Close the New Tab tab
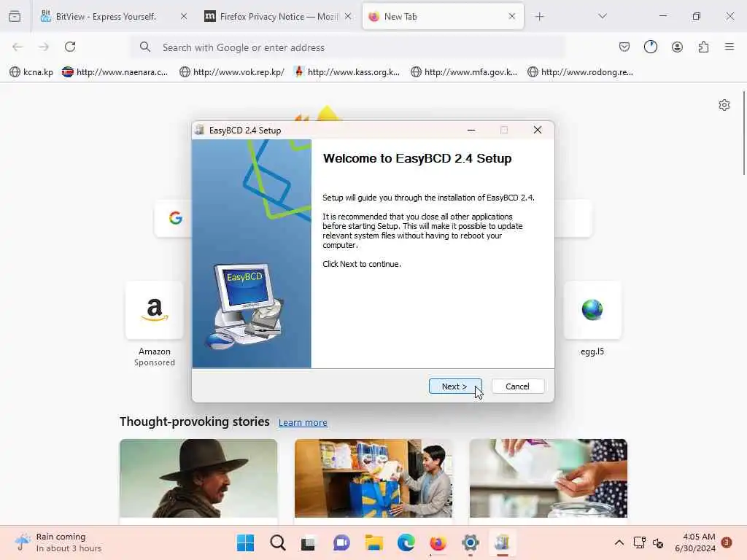747x560 pixels. [511, 17]
